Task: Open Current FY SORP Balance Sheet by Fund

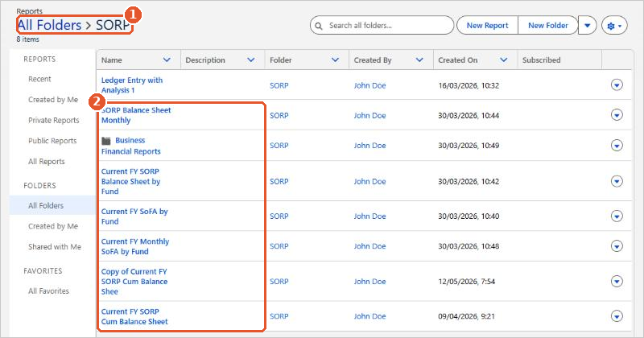Action: pos(130,181)
